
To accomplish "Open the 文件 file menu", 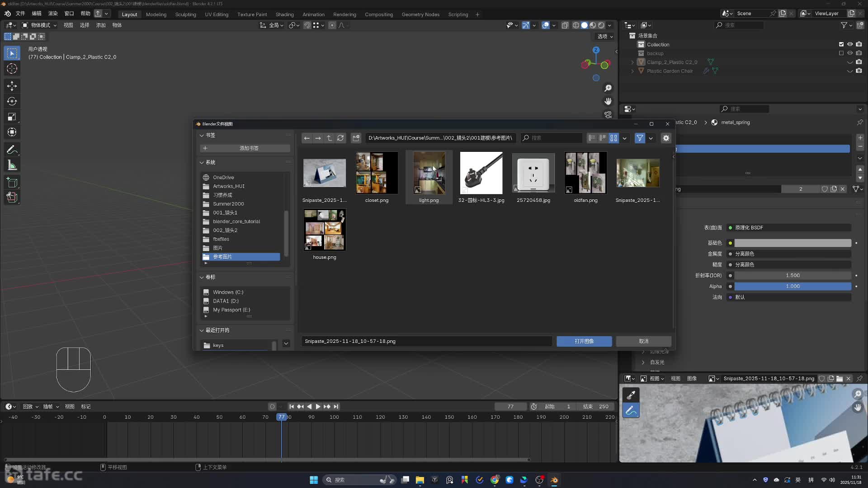I will coord(20,14).
